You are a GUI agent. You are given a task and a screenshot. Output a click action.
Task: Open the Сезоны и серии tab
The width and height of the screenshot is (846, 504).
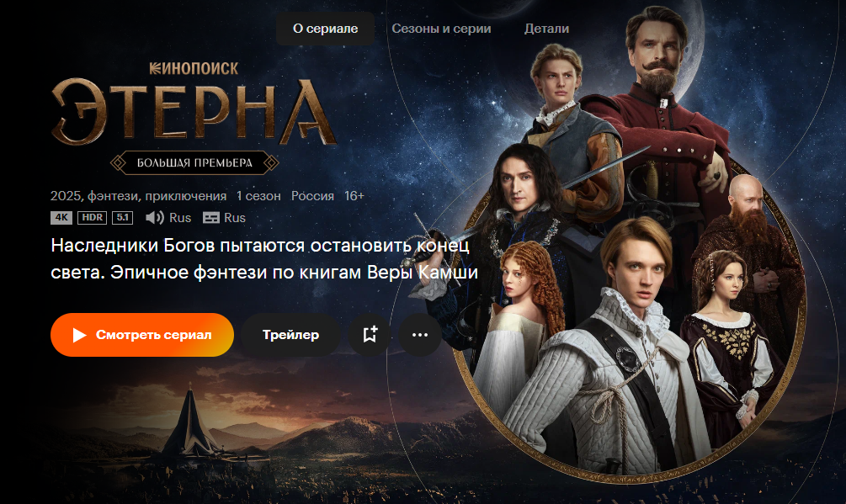pyautogui.click(x=441, y=29)
